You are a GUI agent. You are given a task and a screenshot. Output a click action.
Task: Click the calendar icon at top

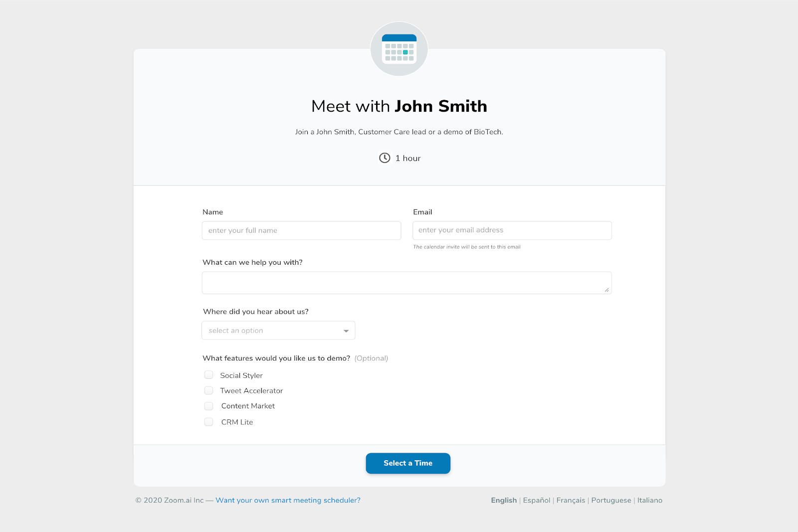(x=399, y=49)
